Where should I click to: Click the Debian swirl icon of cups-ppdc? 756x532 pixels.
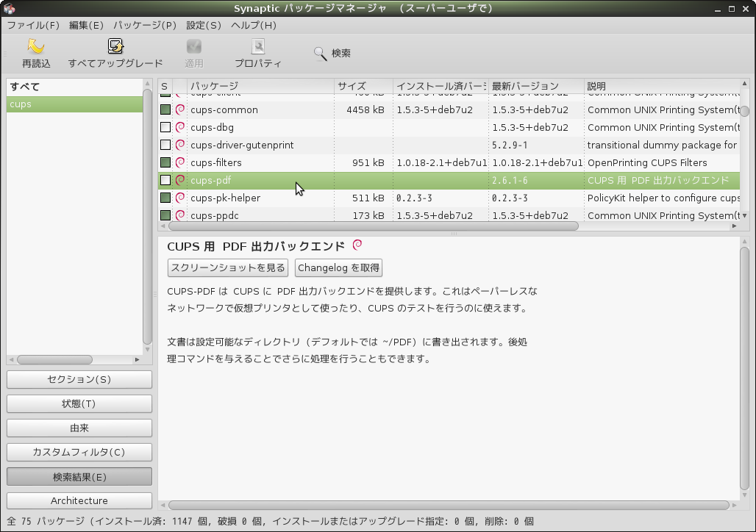pyautogui.click(x=180, y=215)
